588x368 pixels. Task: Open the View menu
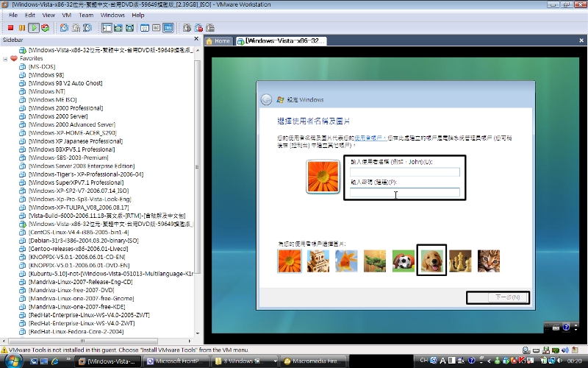point(49,15)
